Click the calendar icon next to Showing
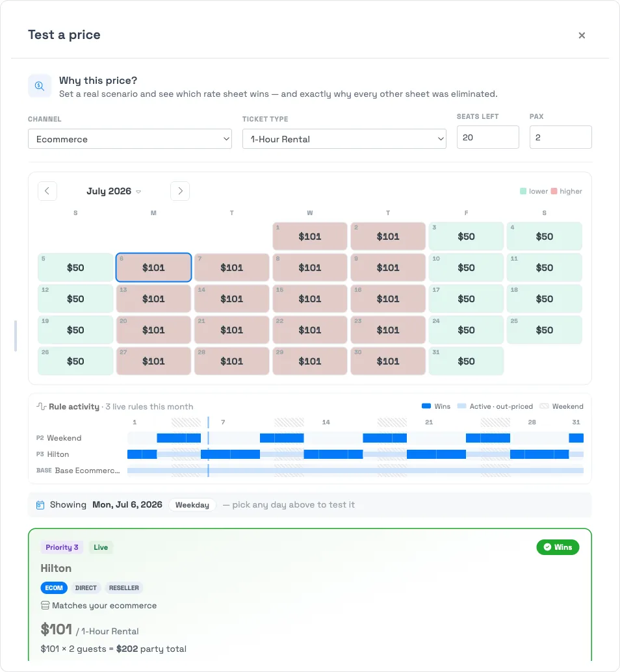Viewport: 620px width, 672px height. [40, 505]
